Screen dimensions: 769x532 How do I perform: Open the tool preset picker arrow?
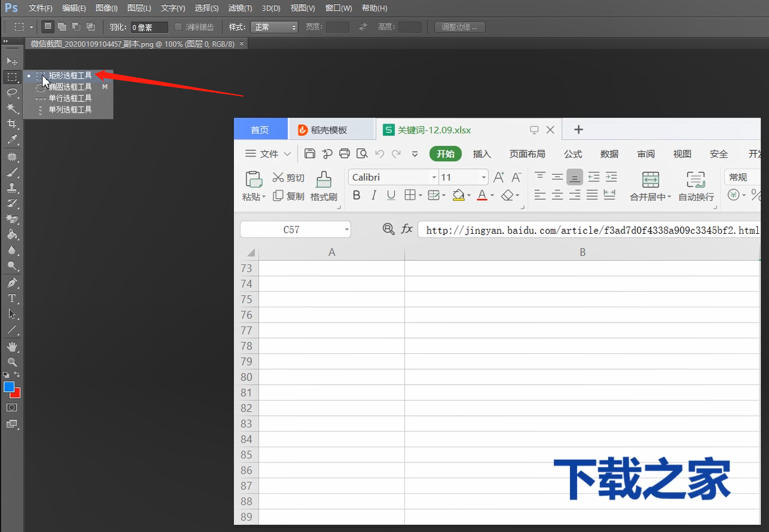(32, 27)
